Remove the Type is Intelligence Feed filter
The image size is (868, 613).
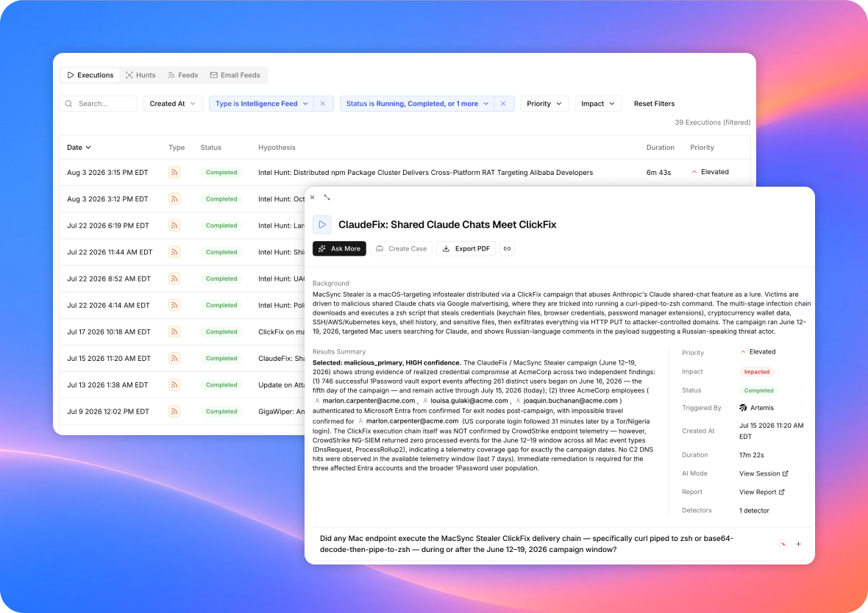click(323, 104)
